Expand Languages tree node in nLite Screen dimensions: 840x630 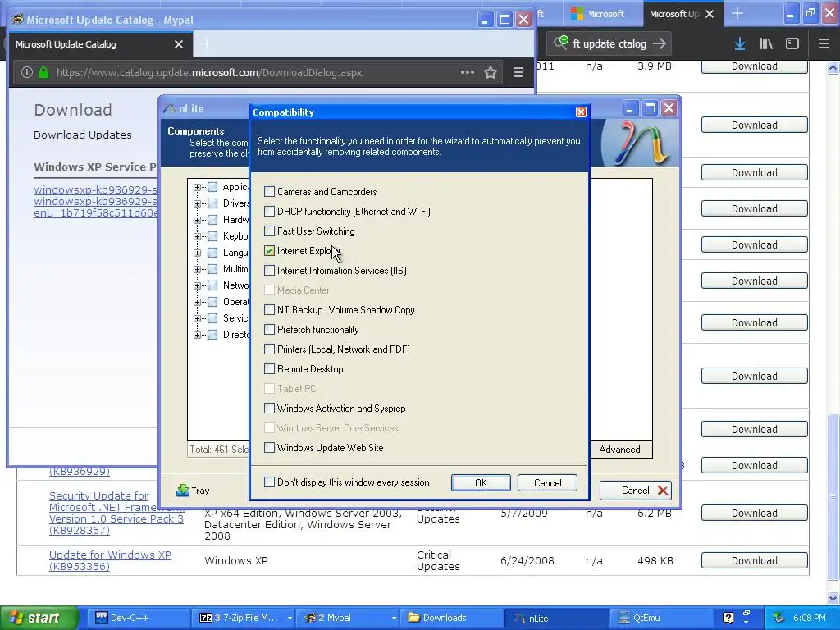point(197,253)
